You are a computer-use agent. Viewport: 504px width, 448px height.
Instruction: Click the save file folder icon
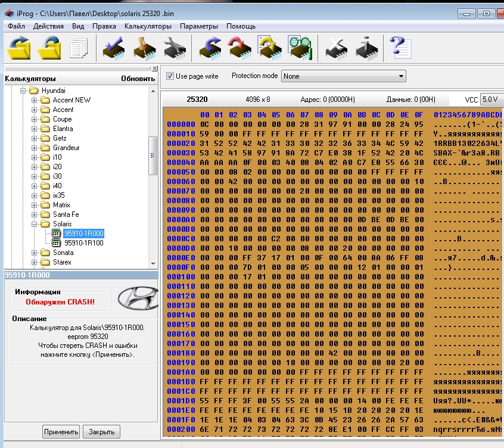pos(49,48)
